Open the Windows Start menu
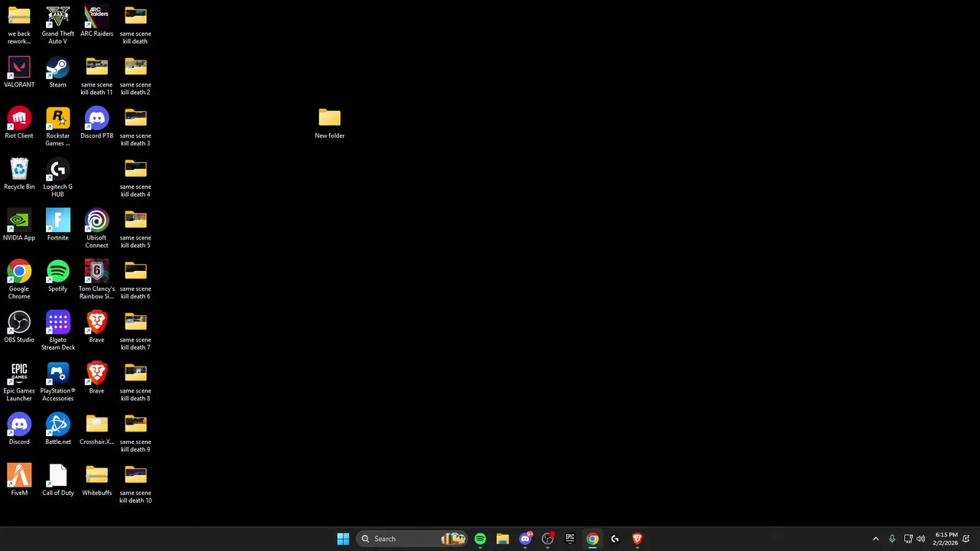This screenshot has width=980, height=551. [343, 539]
